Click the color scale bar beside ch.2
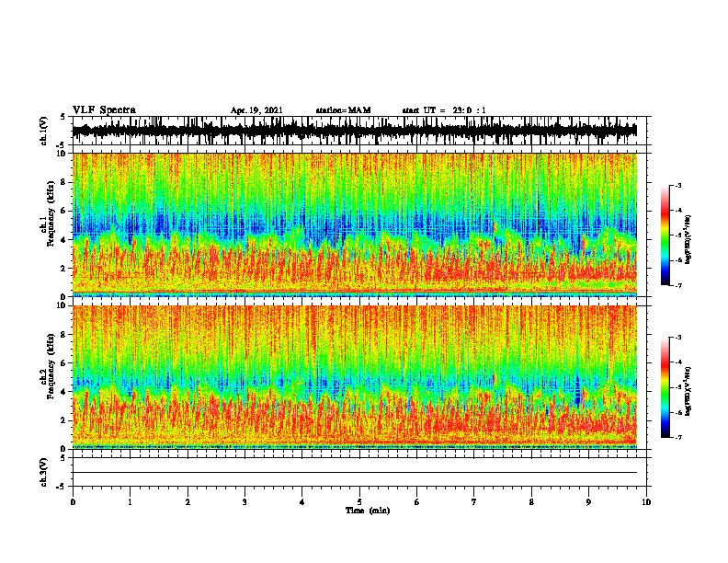The width and height of the screenshot is (728, 563). [x=665, y=387]
